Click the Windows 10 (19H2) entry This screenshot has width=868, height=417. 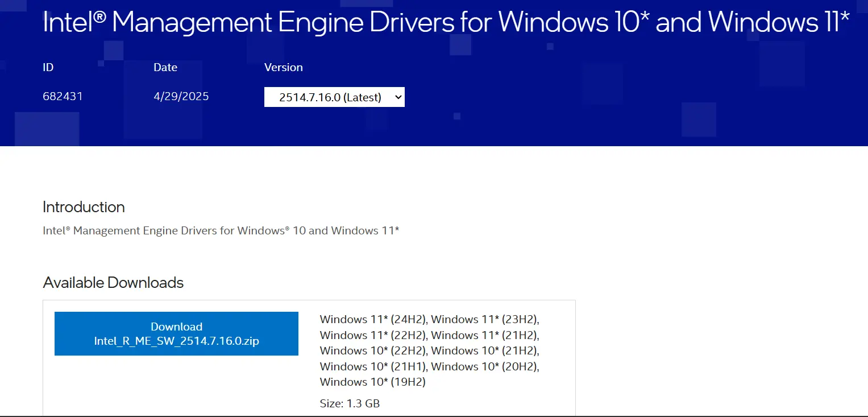372,382
